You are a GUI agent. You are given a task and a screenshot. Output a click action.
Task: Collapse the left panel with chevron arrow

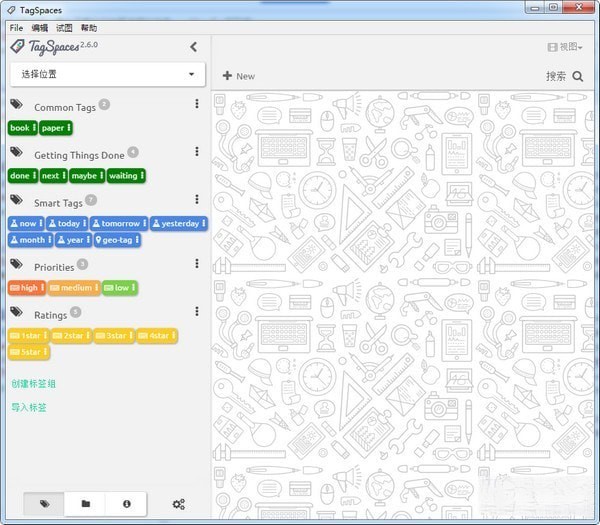[193, 47]
